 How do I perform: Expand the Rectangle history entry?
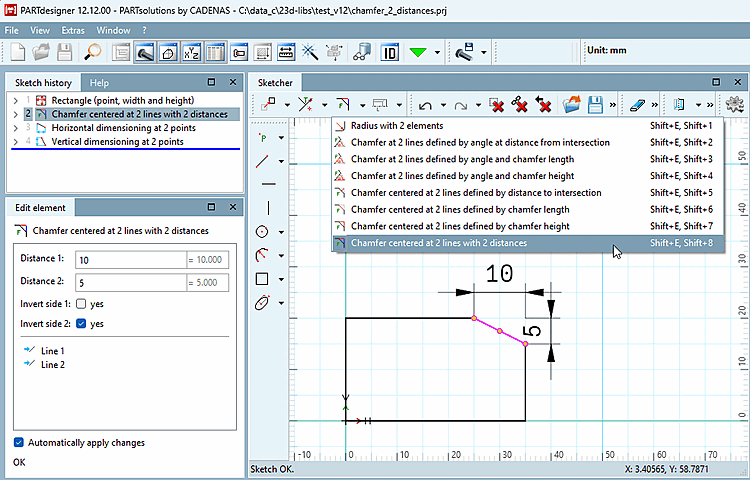coord(15,100)
